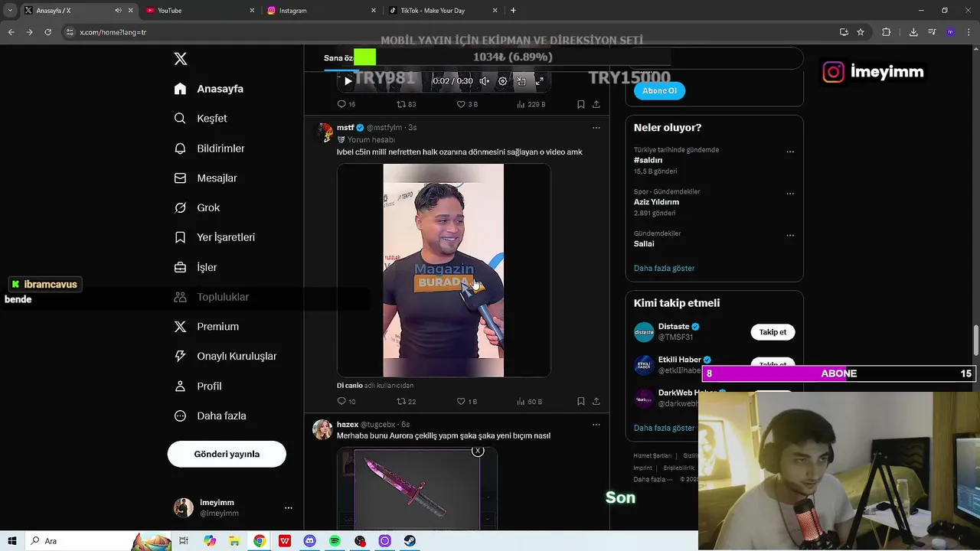
Task: Share the top video post
Action: pos(596,104)
